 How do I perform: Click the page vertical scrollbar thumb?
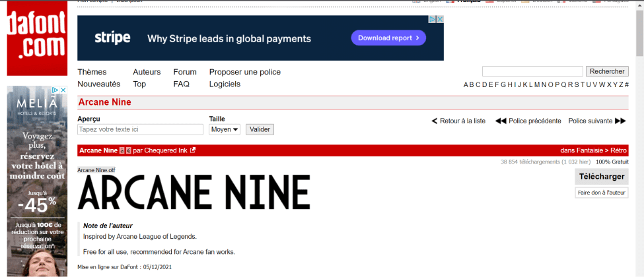[x=639, y=33]
